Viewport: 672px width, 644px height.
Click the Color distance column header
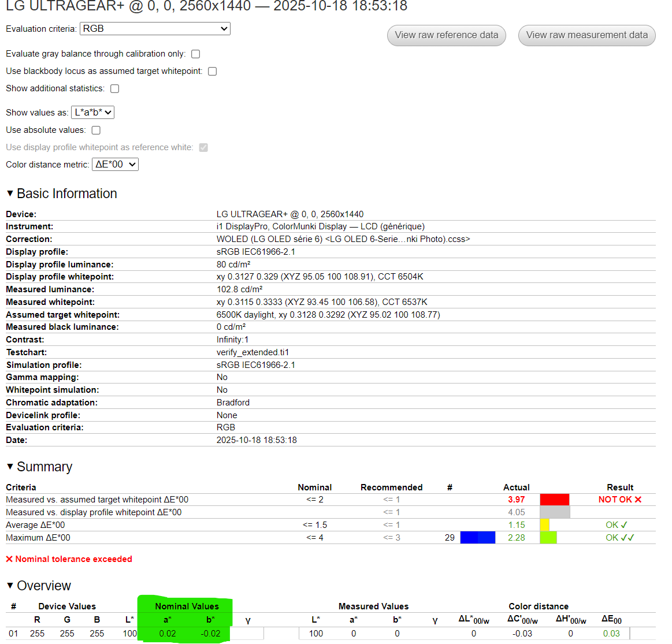(539, 606)
